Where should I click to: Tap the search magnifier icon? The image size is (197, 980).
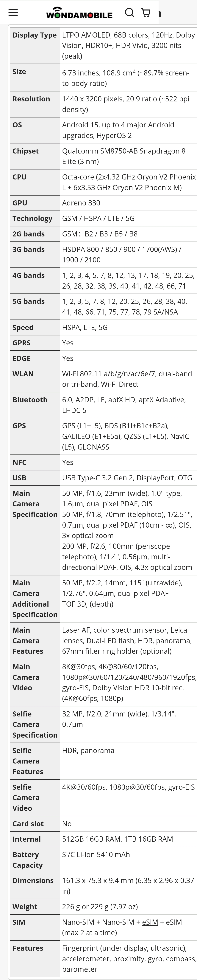[x=130, y=13]
